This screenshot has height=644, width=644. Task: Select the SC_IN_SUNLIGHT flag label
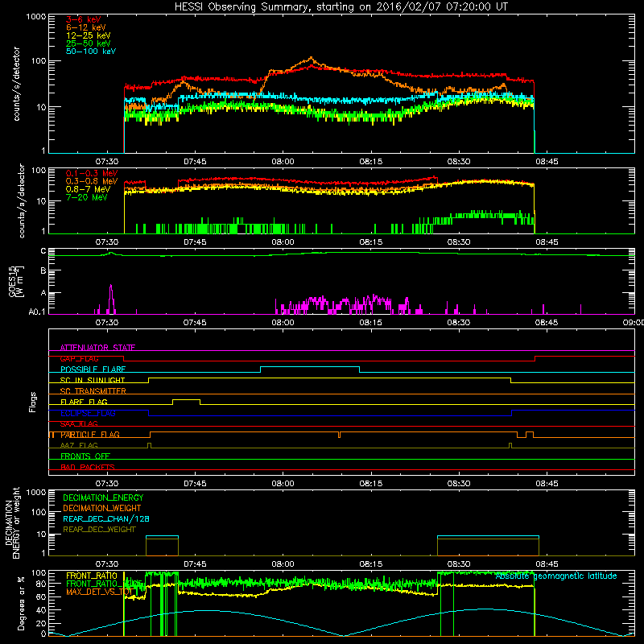pos(93,380)
